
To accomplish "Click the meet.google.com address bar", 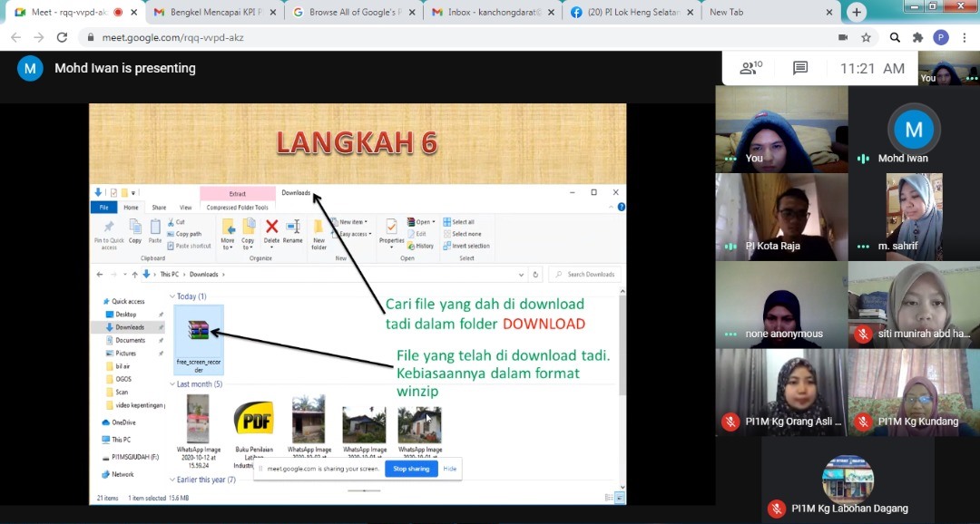I will [454, 37].
